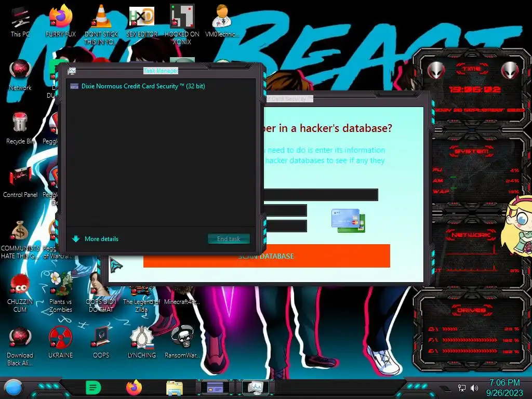Image resolution: width=532 pixels, height=399 pixels.
Task: Launch the HOOKED ON XONIX game icon
Action: coord(182,24)
